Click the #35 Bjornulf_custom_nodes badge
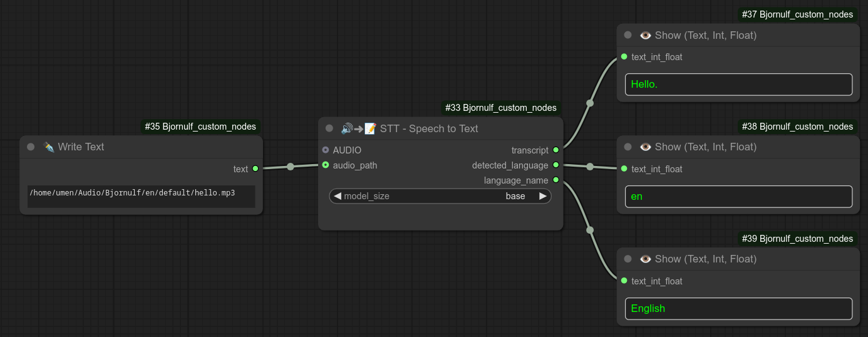 [200, 127]
